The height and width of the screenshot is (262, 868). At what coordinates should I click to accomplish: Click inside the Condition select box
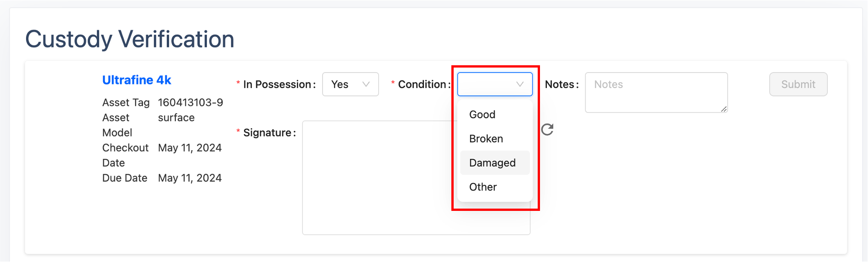pyautogui.click(x=487, y=84)
